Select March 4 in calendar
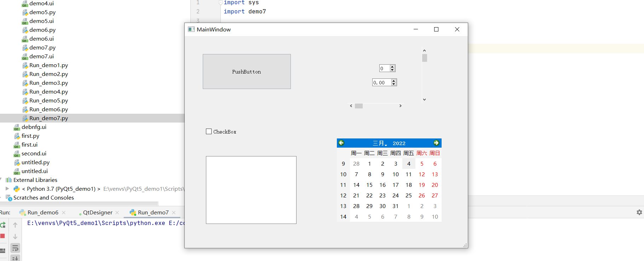 pyautogui.click(x=409, y=164)
